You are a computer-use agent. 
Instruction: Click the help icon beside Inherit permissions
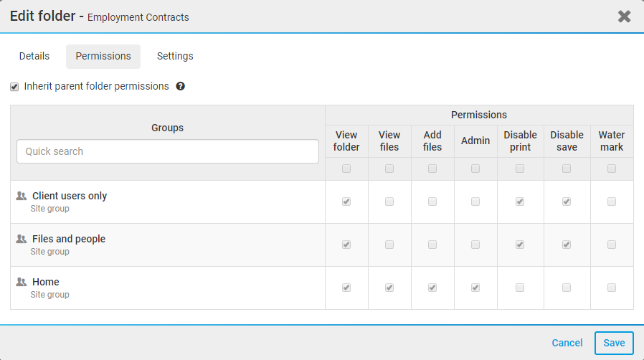181,86
